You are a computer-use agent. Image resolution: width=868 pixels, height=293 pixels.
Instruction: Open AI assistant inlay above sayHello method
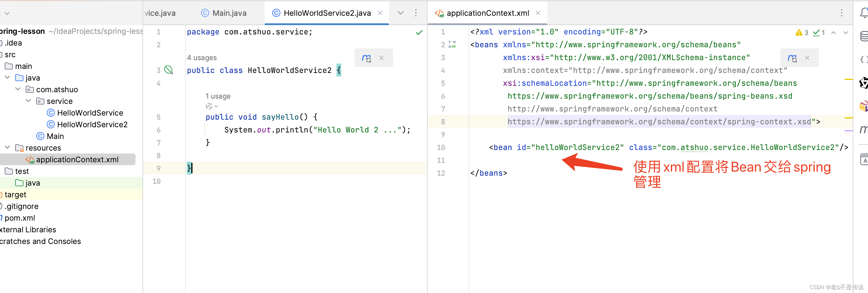pyautogui.click(x=212, y=107)
